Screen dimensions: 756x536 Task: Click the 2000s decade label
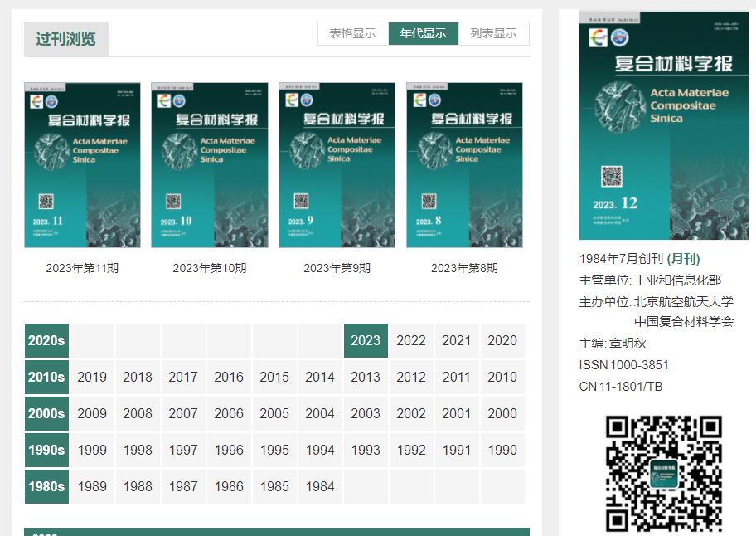46,413
